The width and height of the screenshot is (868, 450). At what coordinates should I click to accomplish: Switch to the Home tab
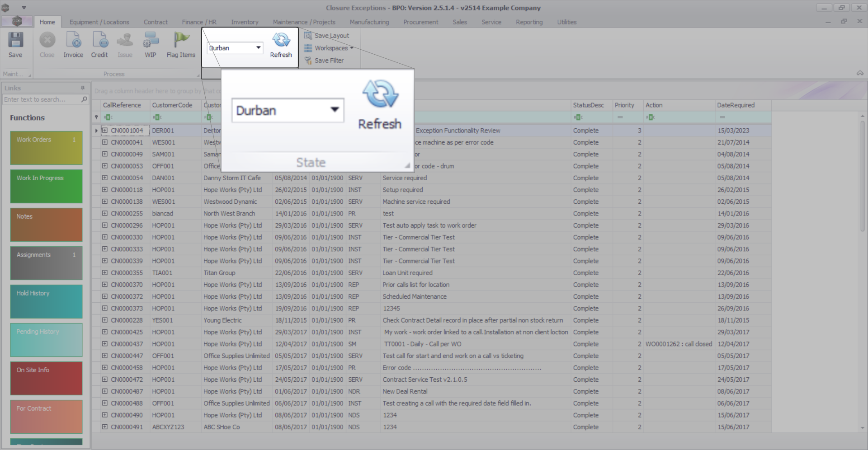point(47,22)
